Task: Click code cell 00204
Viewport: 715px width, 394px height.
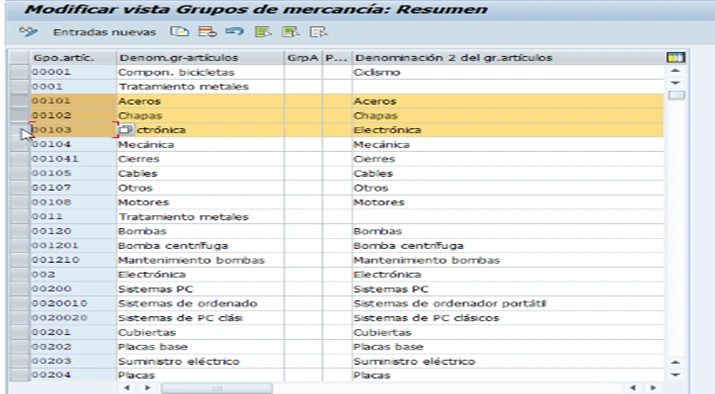Action: (73, 375)
